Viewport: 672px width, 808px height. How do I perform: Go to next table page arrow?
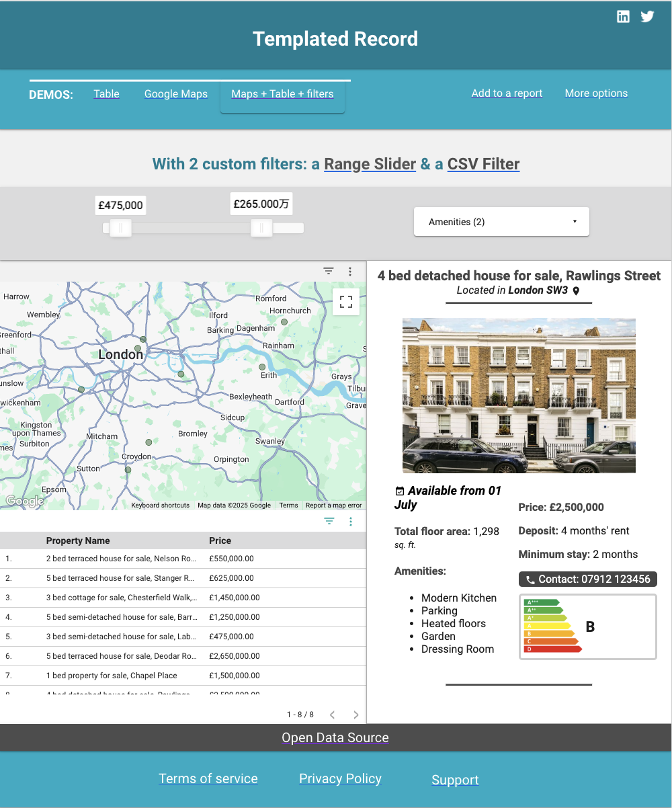(x=356, y=715)
